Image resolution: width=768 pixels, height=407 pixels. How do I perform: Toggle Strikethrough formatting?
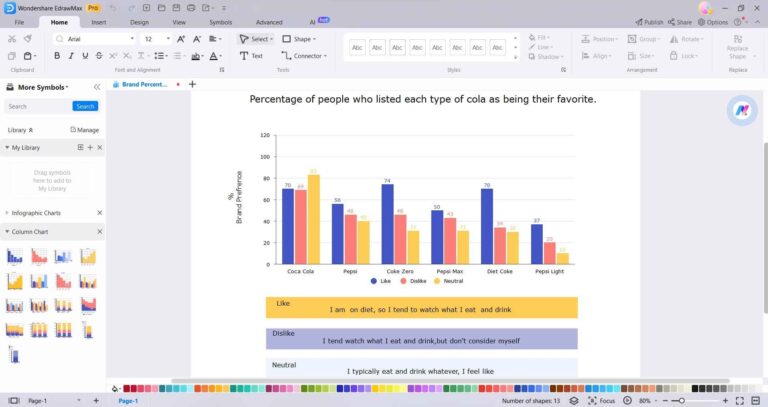coord(99,56)
